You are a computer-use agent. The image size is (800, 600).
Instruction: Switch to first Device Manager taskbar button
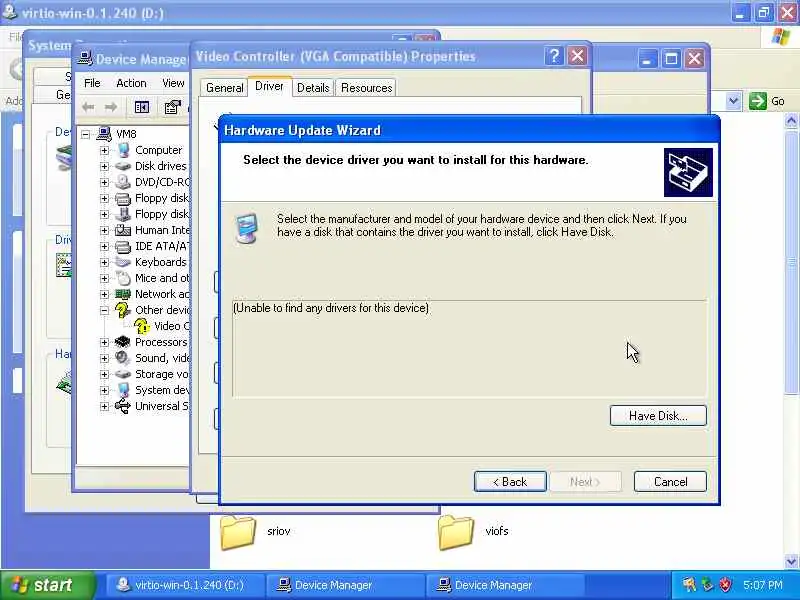pos(345,585)
